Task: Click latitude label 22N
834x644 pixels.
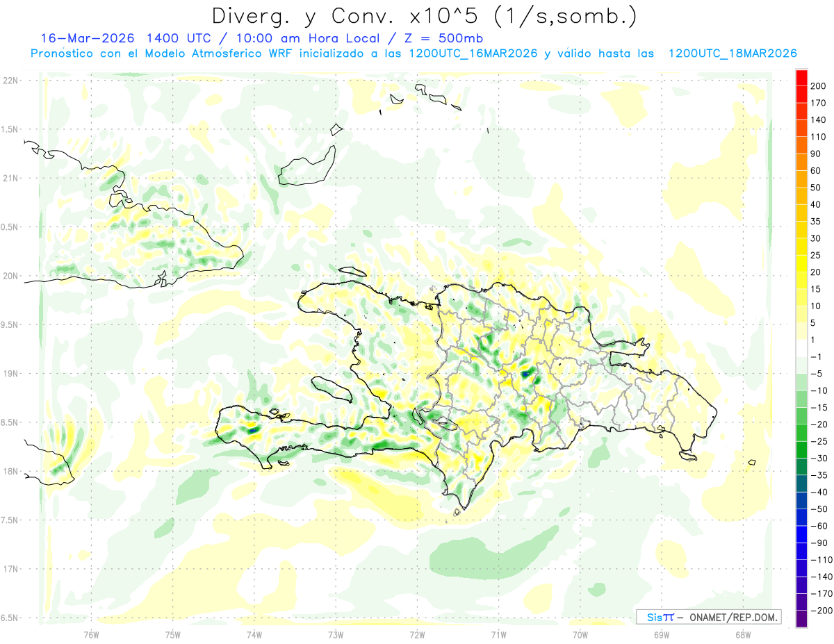Action: coord(10,81)
